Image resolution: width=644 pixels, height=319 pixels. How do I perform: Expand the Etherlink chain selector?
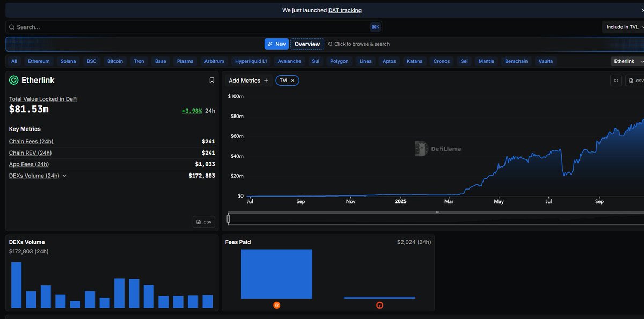pyautogui.click(x=627, y=61)
